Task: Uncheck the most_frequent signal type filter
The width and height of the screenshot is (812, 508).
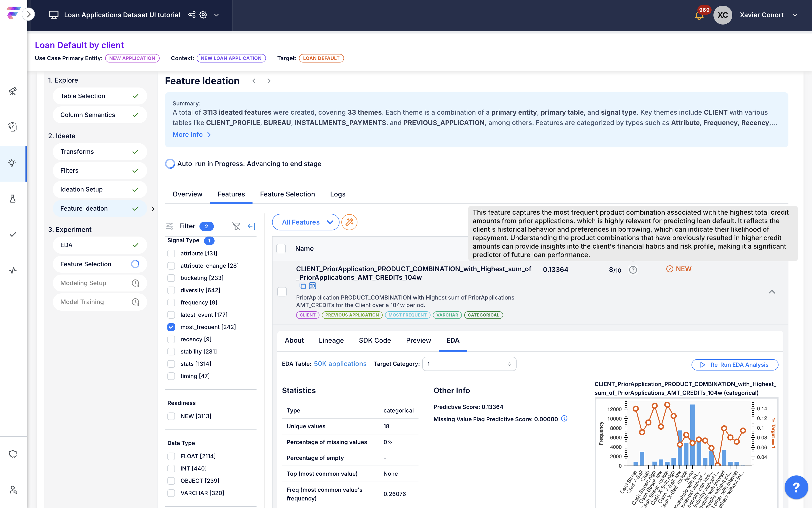Action: click(171, 327)
